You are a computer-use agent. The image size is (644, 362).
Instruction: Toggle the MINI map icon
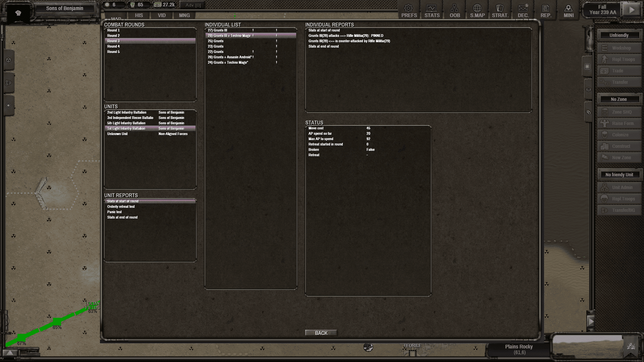568,10
